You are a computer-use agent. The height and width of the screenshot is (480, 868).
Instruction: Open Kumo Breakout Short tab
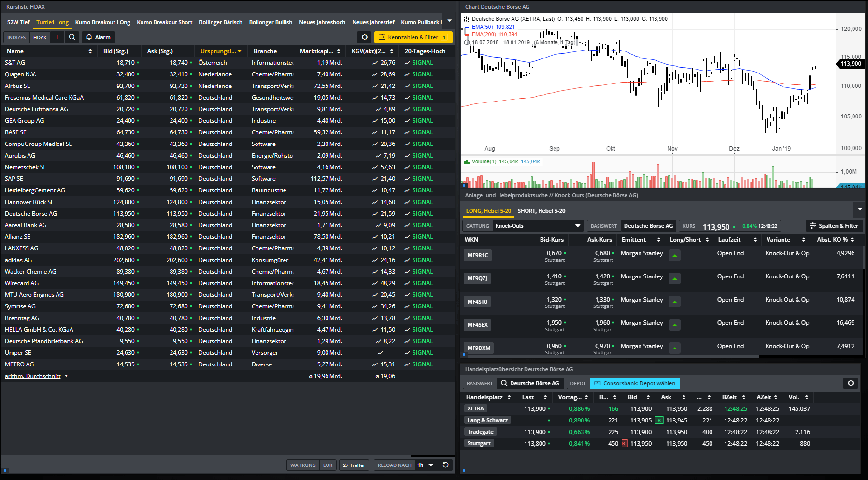pyautogui.click(x=165, y=22)
